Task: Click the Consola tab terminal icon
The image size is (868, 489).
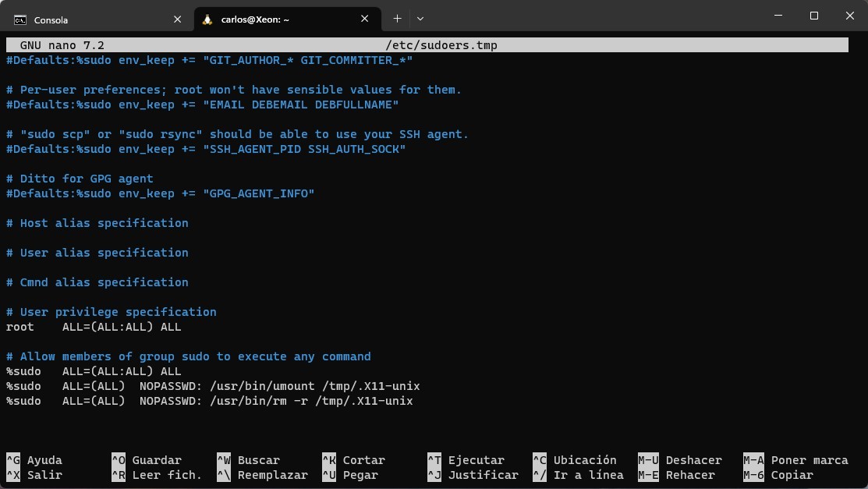Action: click(x=20, y=19)
